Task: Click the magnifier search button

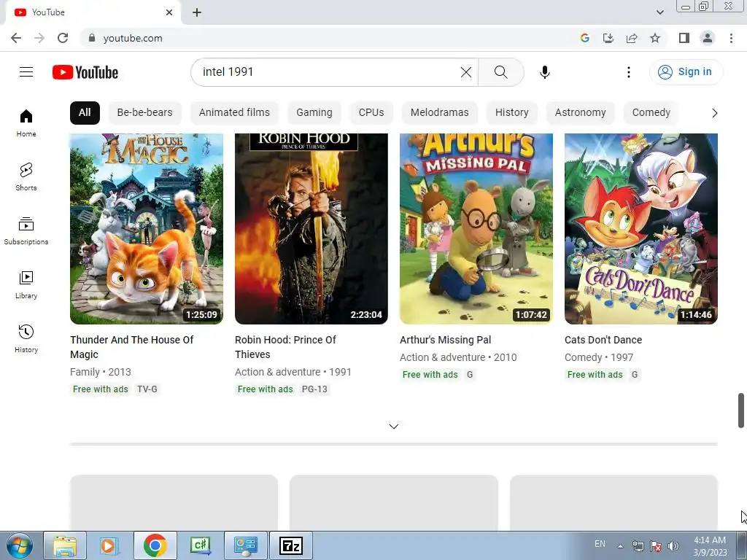Action: point(500,72)
